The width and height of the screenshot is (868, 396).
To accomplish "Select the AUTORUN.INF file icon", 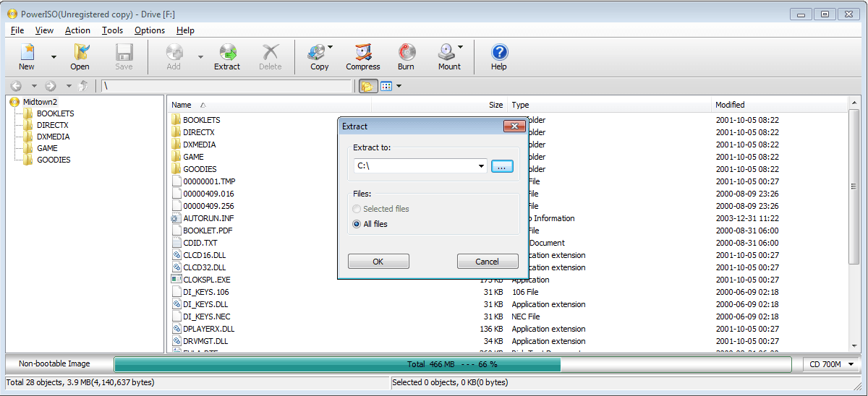I will [x=176, y=218].
